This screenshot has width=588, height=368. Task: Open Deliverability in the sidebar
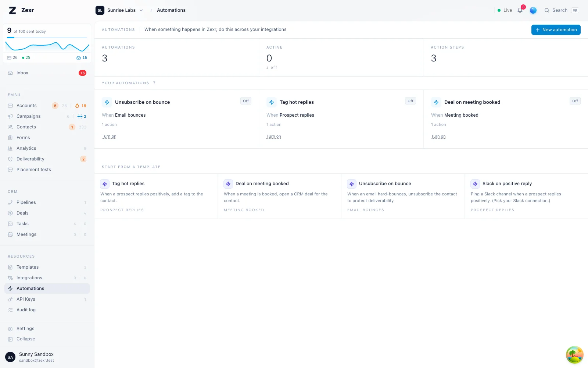(47, 159)
